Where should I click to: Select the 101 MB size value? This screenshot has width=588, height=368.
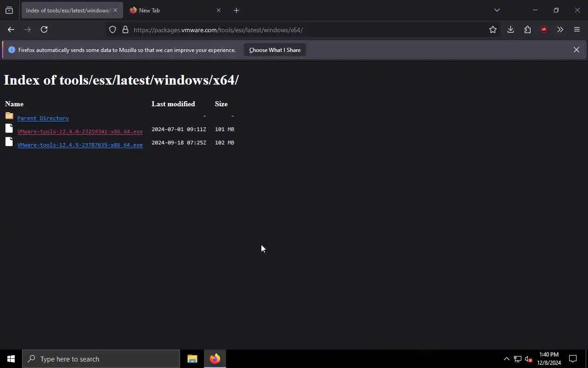[x=225, y=129]
